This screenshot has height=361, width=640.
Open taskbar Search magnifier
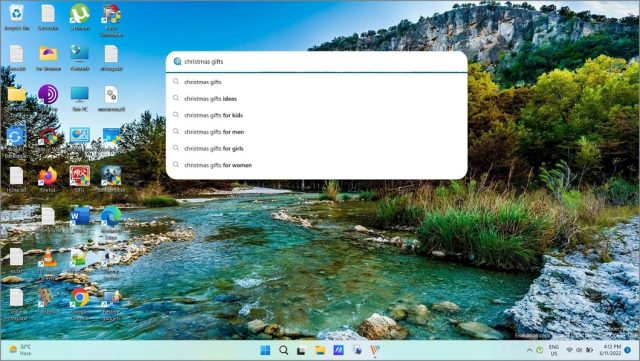284,350
